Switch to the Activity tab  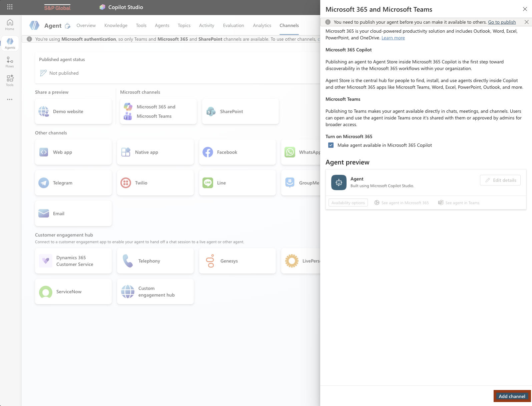click(206, 25)
